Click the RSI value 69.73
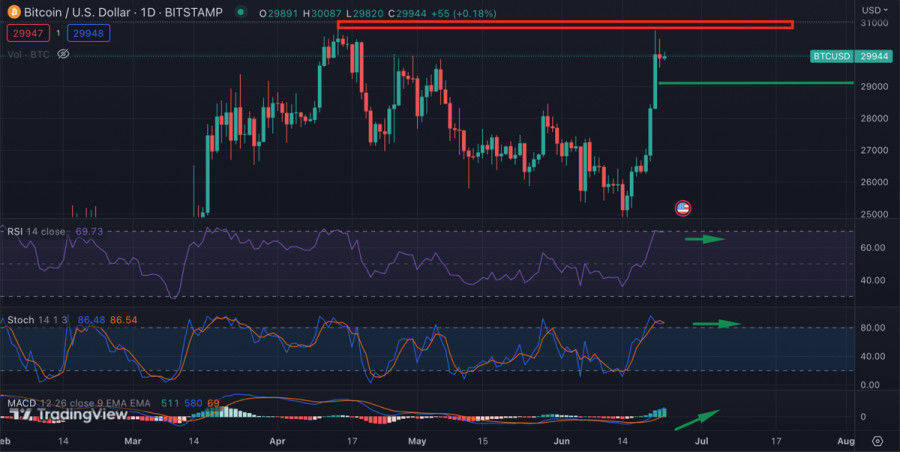Viewport: 900px width, 452px height. click(90, 231)
